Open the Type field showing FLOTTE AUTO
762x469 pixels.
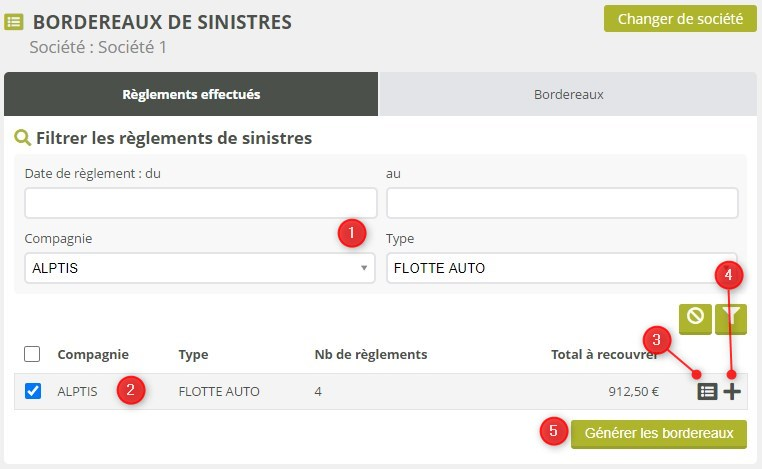click(x=561, y=268)
